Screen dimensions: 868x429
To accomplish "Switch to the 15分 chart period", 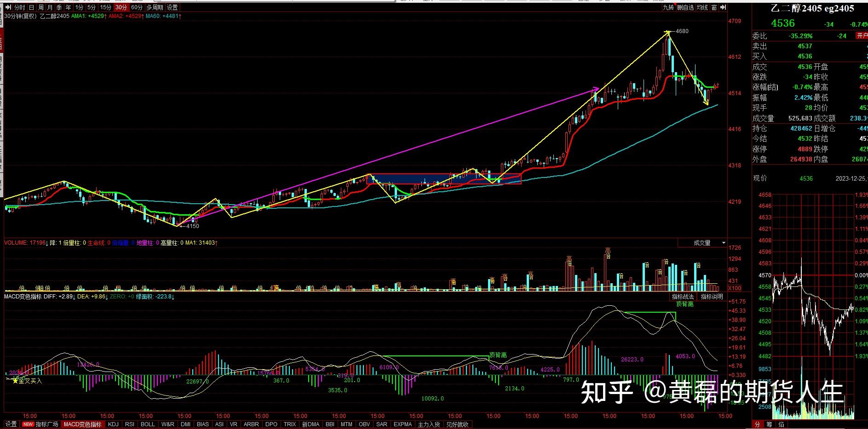I will click(x=106, y=7).
